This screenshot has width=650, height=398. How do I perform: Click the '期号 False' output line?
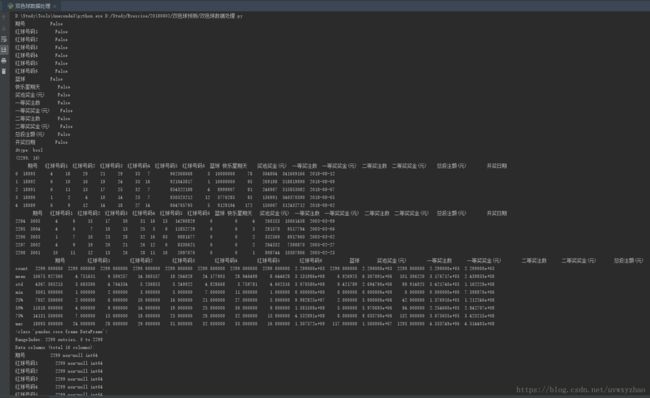39,24
